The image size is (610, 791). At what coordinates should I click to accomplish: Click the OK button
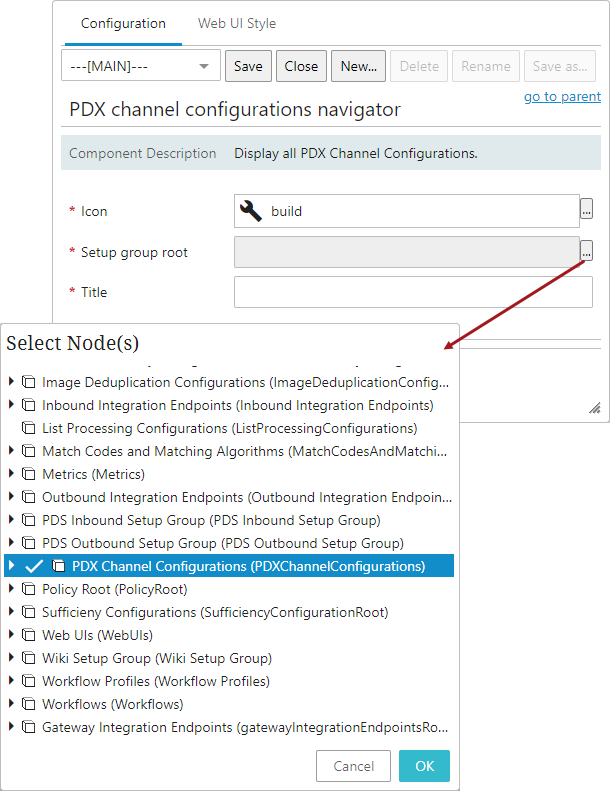[424, 766]
